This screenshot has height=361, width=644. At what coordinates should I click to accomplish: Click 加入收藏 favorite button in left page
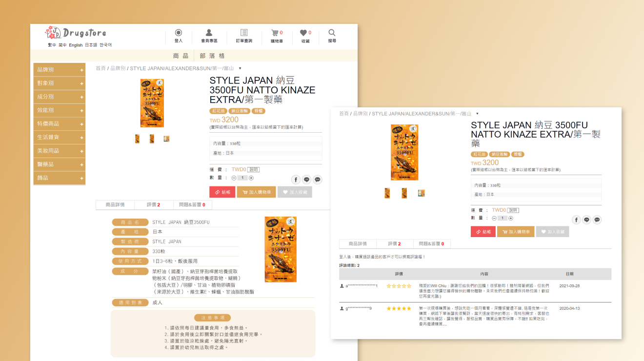click(295, 192)
